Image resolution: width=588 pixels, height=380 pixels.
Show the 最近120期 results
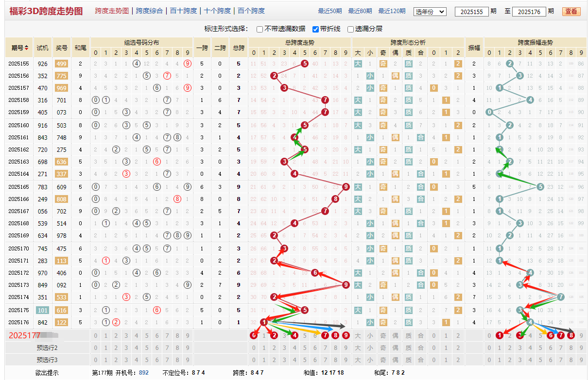pos(392,11)
